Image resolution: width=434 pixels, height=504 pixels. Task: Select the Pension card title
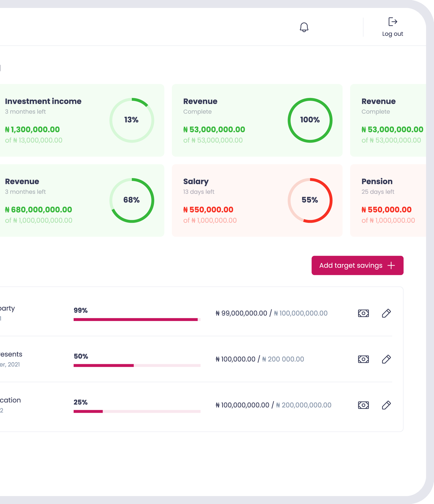pyautogui.click(x=377, y=181)
